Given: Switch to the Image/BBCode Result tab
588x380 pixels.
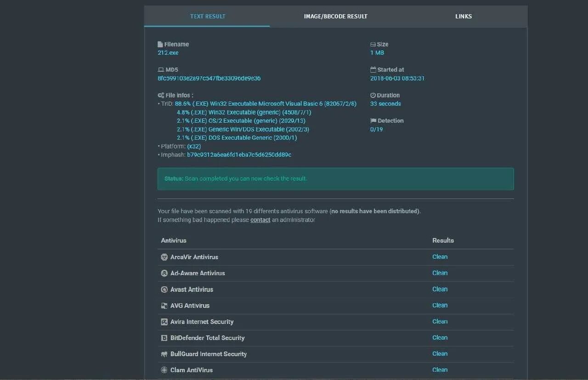Looking at the screenshot, I should [x=335, y=17].
